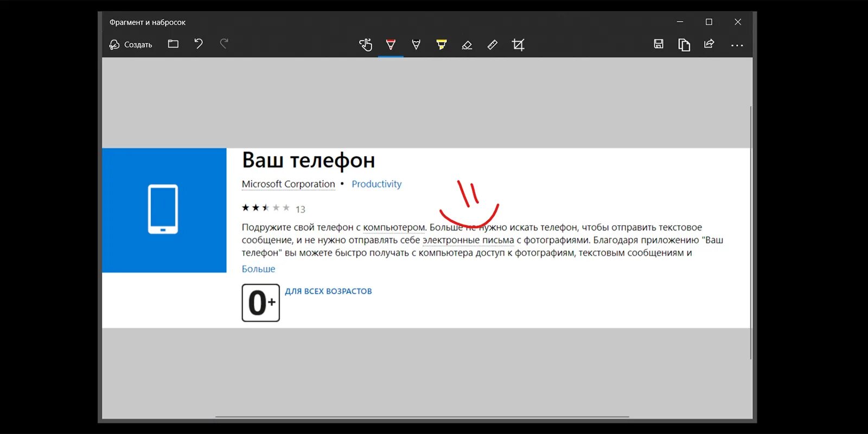
Task: Share the snip
Action: point(709,44)
